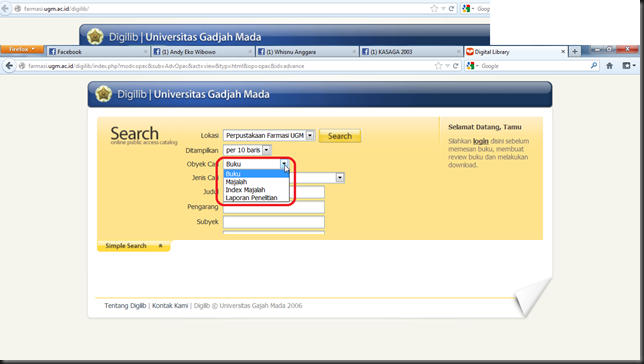Viewport: 644px width, 364px height.
Task: Open the Google search engine selector icon
Action: 472,66
